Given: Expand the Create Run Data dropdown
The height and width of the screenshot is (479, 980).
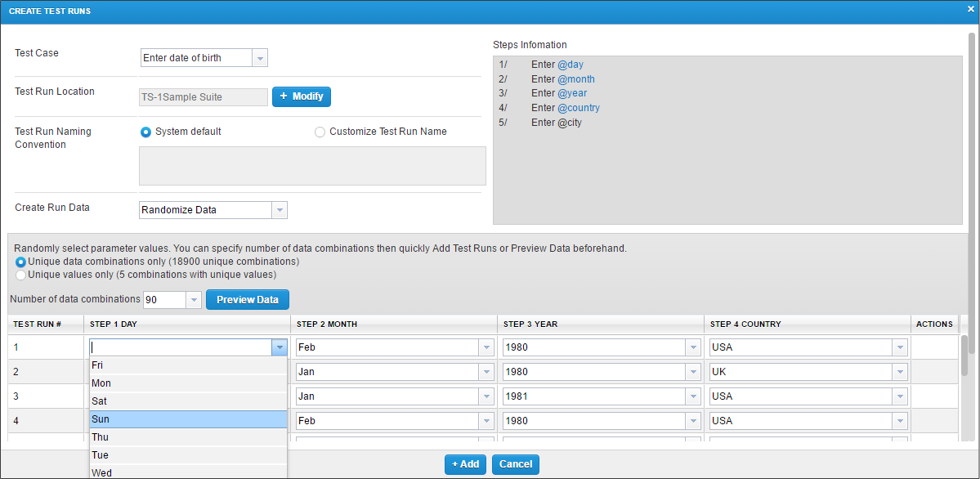Looking at the screenshot, I should [279, 210].
